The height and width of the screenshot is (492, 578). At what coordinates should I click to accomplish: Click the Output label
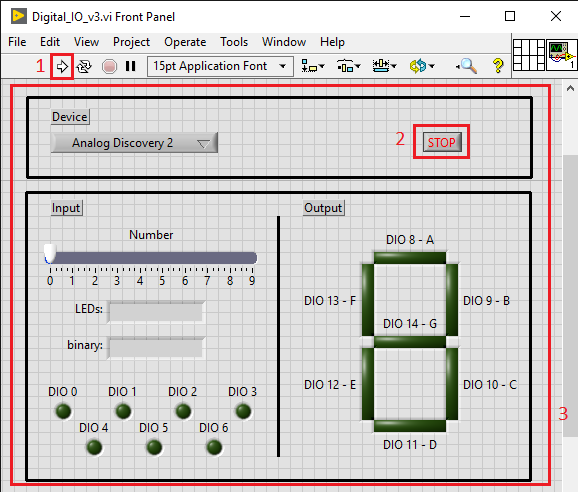323,208
